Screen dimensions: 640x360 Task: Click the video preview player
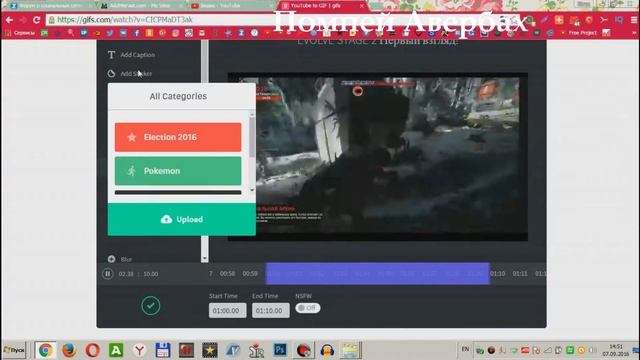[x=378, y=157]
